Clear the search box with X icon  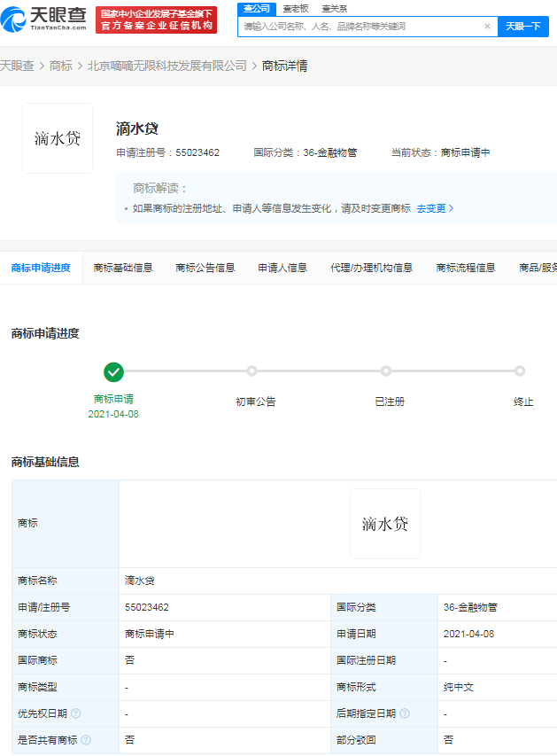(487, 27)
